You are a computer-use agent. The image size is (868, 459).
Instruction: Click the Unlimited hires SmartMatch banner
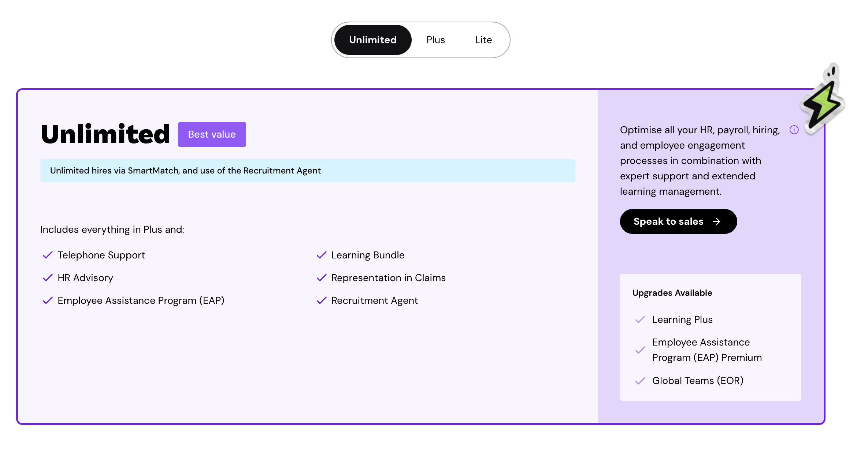click(307, 171)
